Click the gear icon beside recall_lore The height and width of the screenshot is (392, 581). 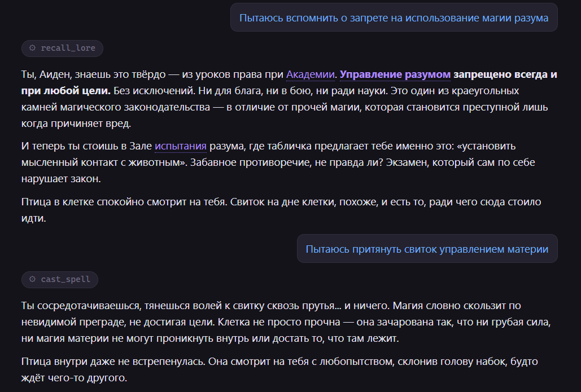tap(33, 48)
